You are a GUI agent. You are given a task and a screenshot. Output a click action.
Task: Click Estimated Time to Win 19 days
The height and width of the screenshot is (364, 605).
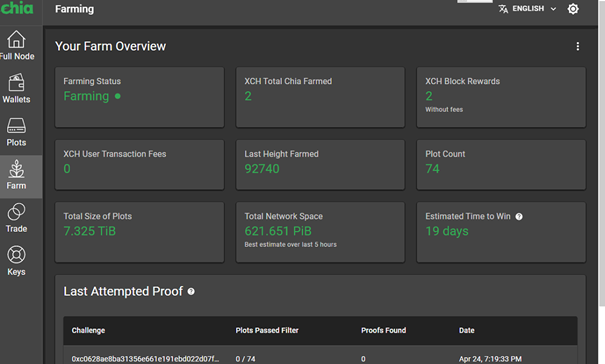(447, 231)
